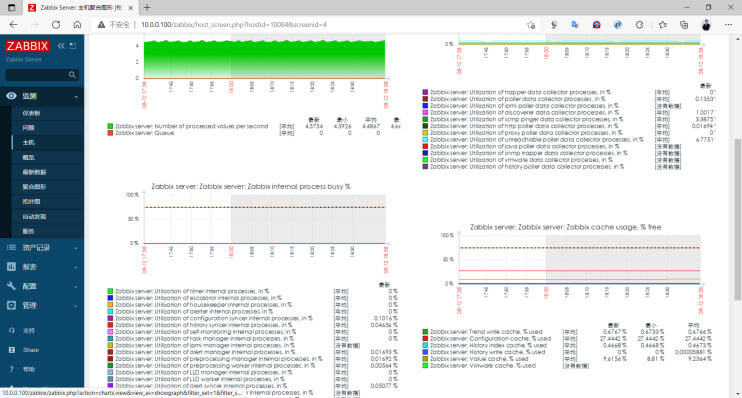
Task: Click red swatch for Zabbix server Queue
Action: pos(110,133)
